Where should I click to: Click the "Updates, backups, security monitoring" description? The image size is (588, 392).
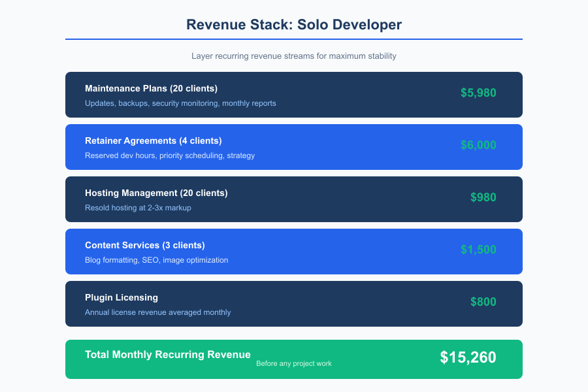(181, 103)
